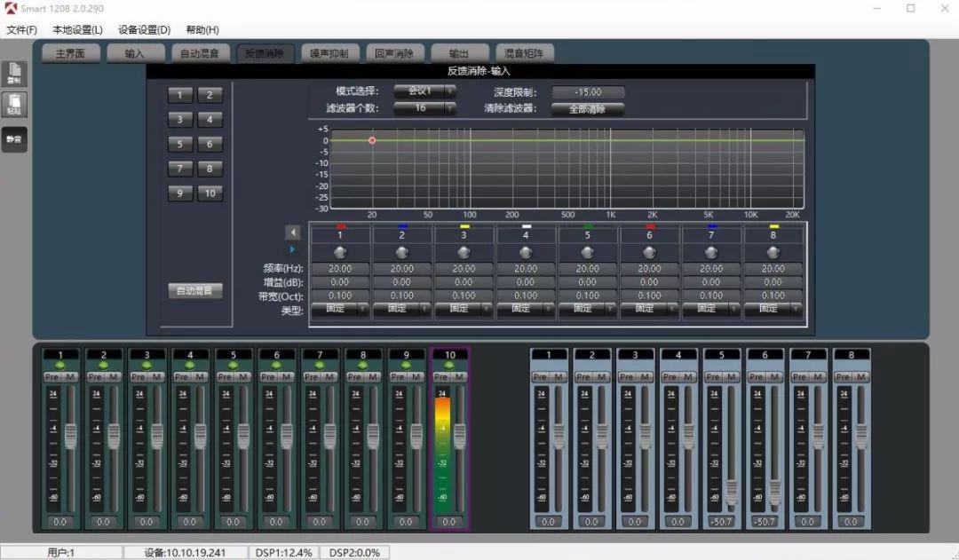959x560 pixels.
Task: Click the 全部清除 clear filters button
Action: [x=588, y=109]
